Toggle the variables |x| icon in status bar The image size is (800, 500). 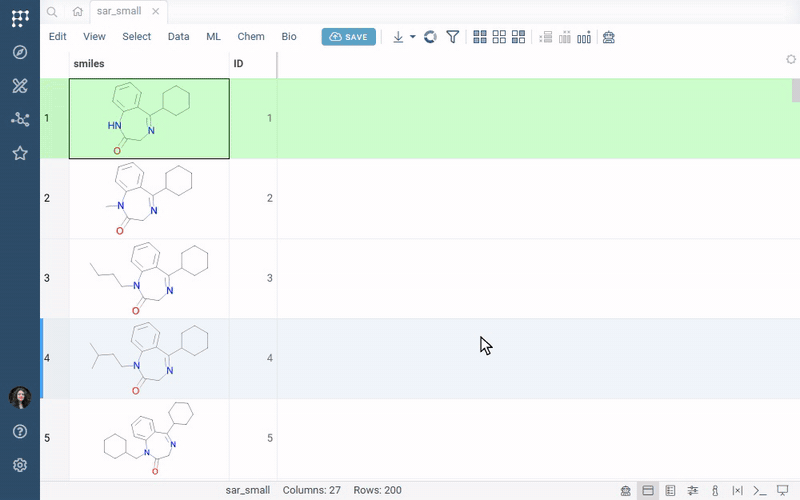click(x=737, y=491)
